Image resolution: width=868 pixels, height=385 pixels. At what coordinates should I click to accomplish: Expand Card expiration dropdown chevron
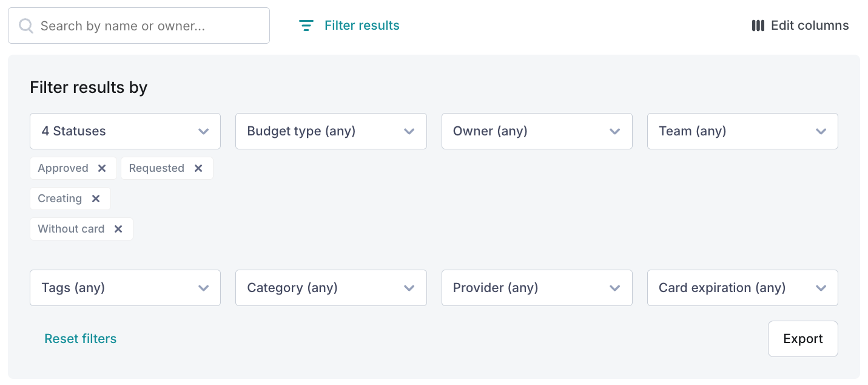tap(821, 288)
